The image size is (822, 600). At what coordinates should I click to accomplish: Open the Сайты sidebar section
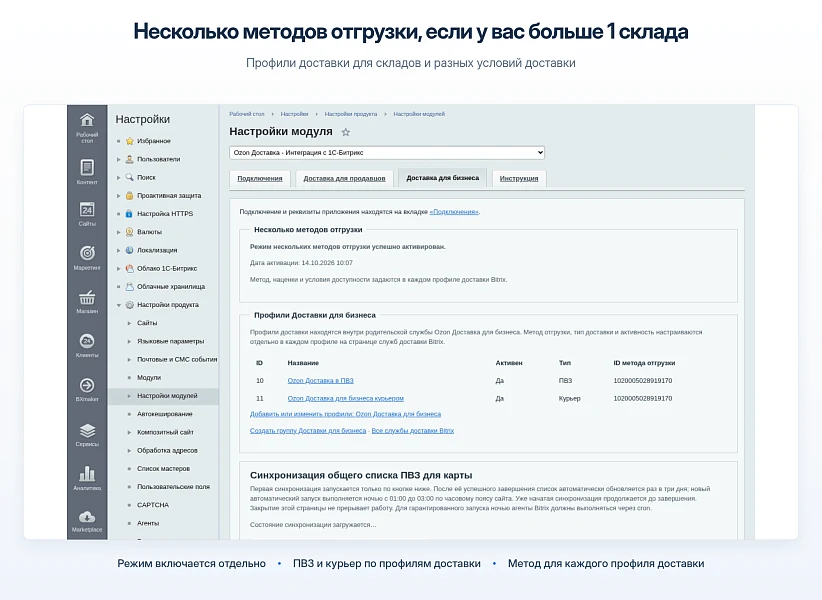point(87,214)
